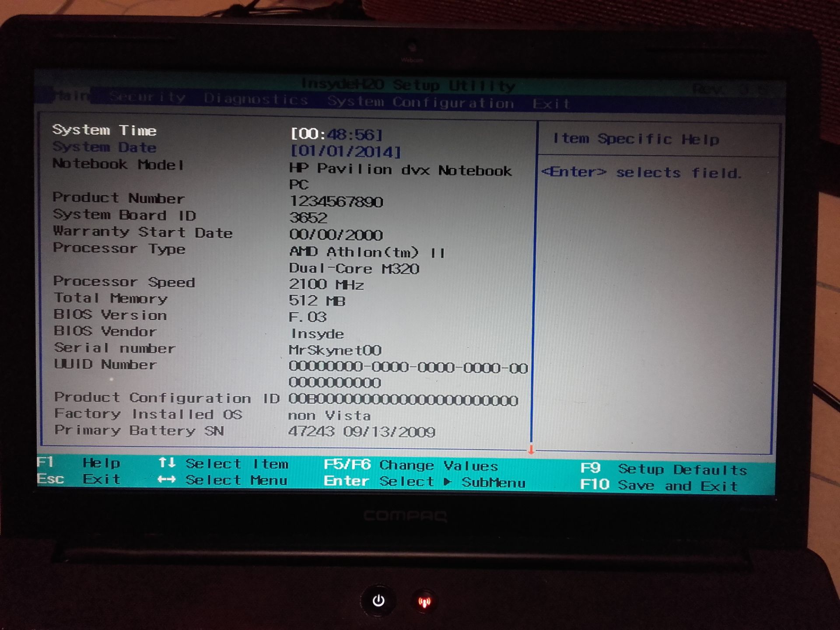Select the System Time field value
The height and width of the screenshot is (630, 840).
pos(337,134)
